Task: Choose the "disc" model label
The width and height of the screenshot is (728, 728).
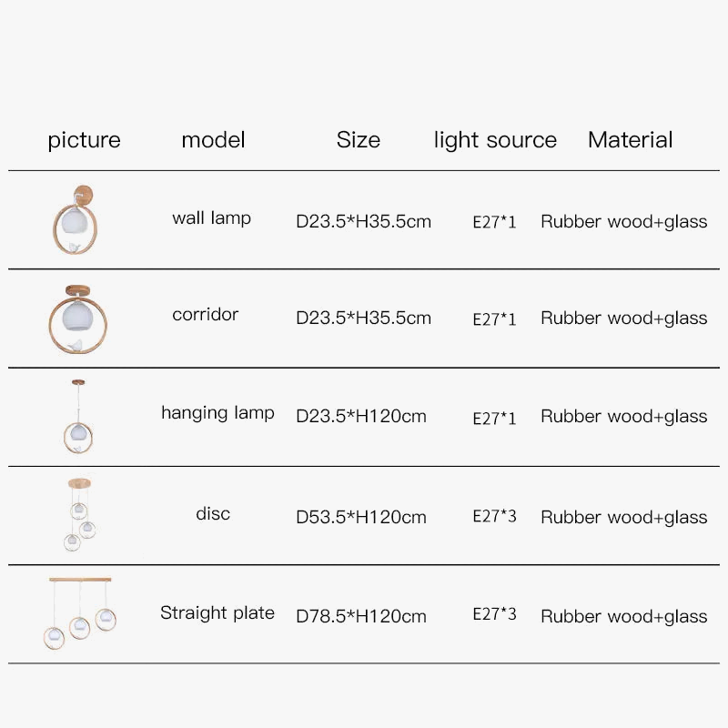Action: pyautogui.click(x=213, y=513)
